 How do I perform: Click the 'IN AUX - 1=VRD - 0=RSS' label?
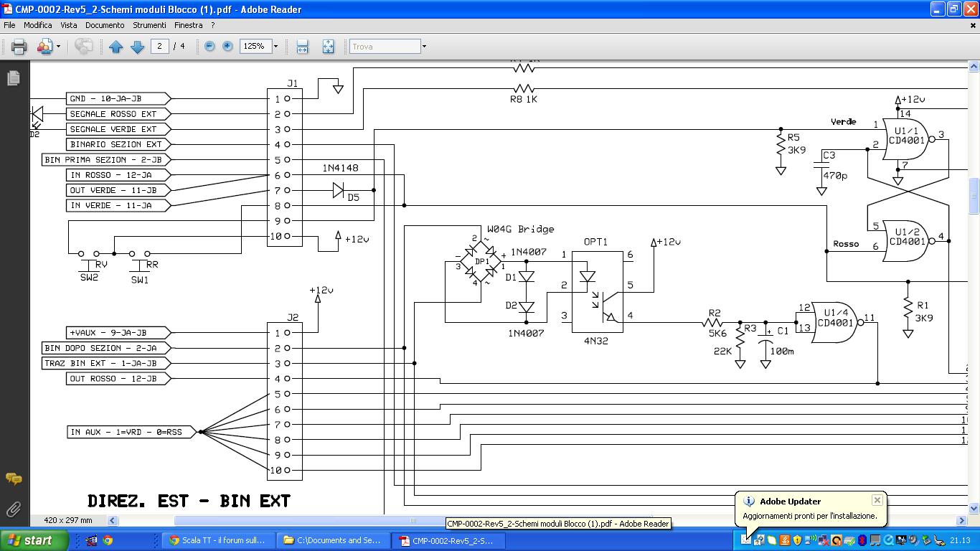[126, 432]
